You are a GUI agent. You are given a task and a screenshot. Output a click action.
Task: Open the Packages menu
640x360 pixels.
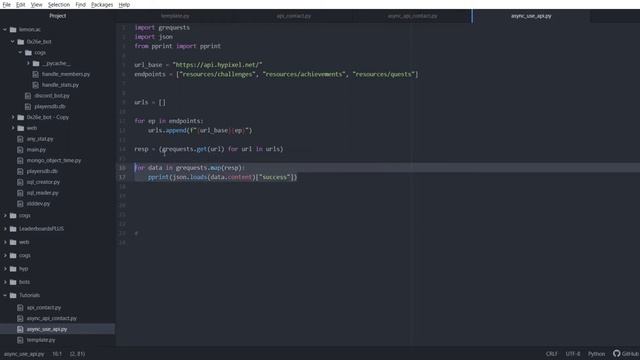(102, 4)
